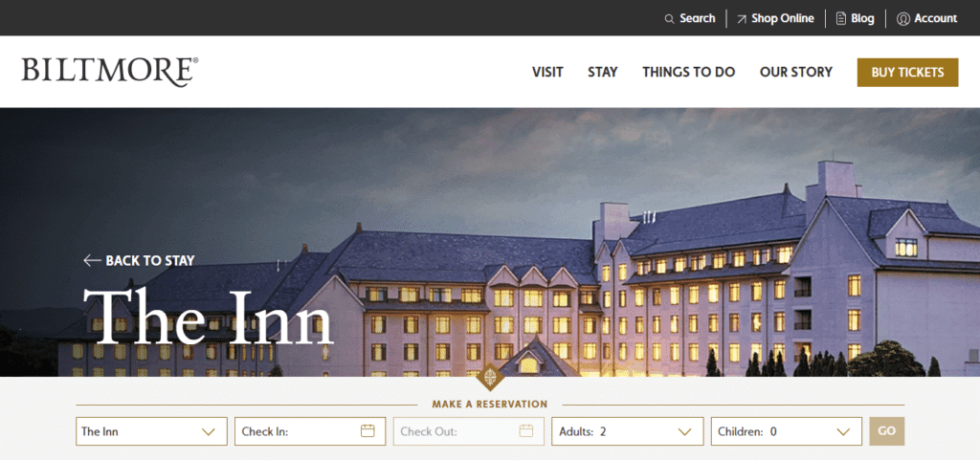This screenshot has height=460, width=980.
Task: Click the Check Out calendar icon
Action: click(526, 430)
